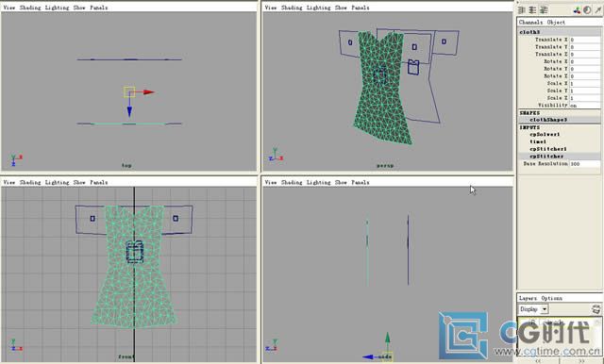Click the create new layer icon
The image size is (604, 364).
(596, 309)
